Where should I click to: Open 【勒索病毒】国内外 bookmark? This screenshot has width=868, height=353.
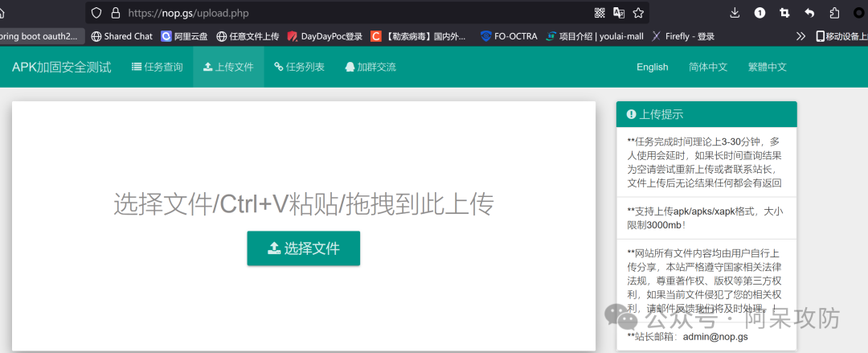coord(419,36)
